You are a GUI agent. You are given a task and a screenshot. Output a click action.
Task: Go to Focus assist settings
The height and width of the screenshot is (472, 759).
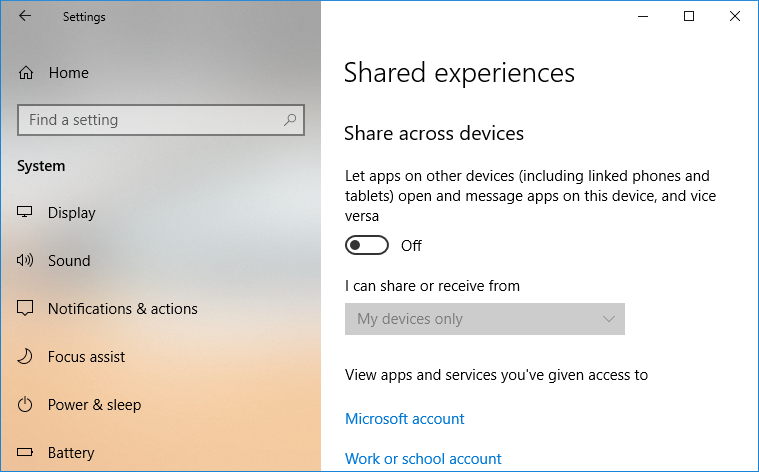(87, 357)
